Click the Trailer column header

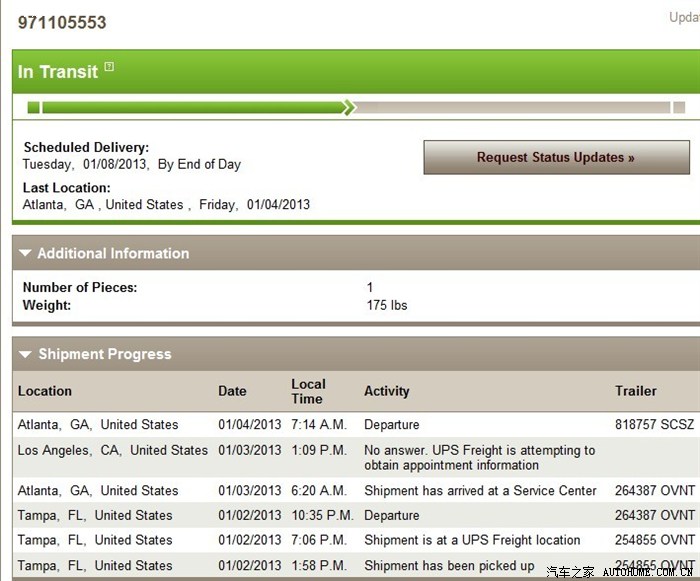636,391
